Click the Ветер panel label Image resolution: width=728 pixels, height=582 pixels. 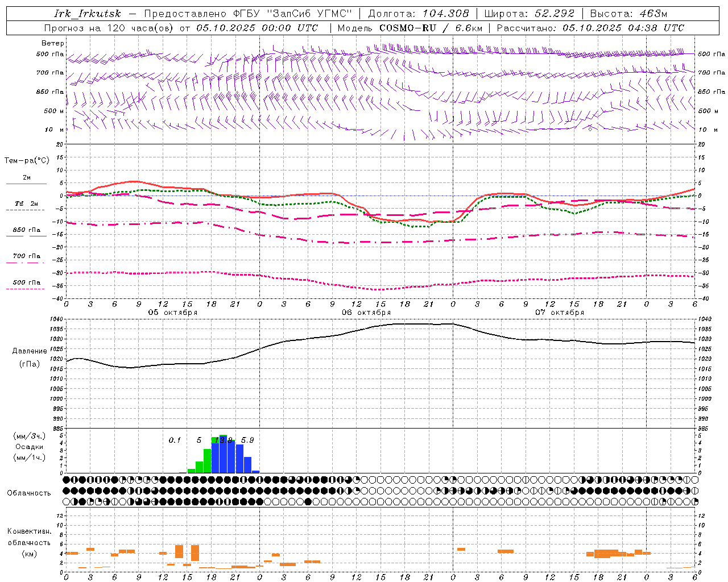pyautogui.click(x=53, y=43)
